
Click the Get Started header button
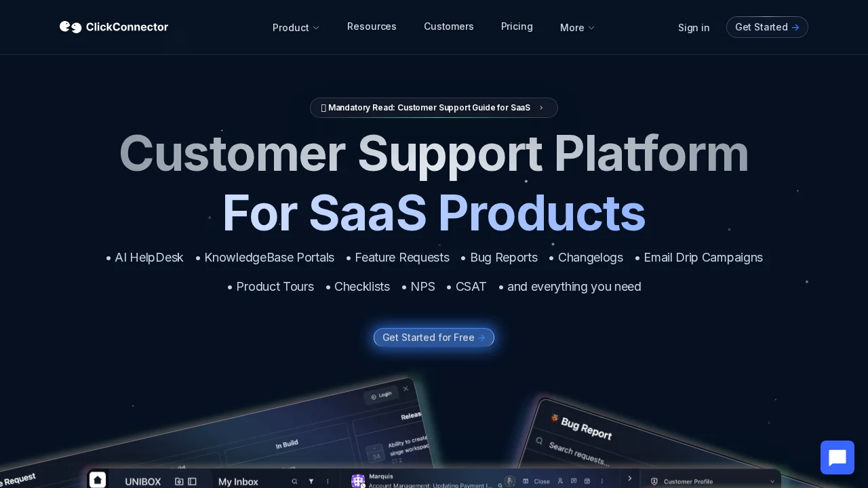[767, 27]
